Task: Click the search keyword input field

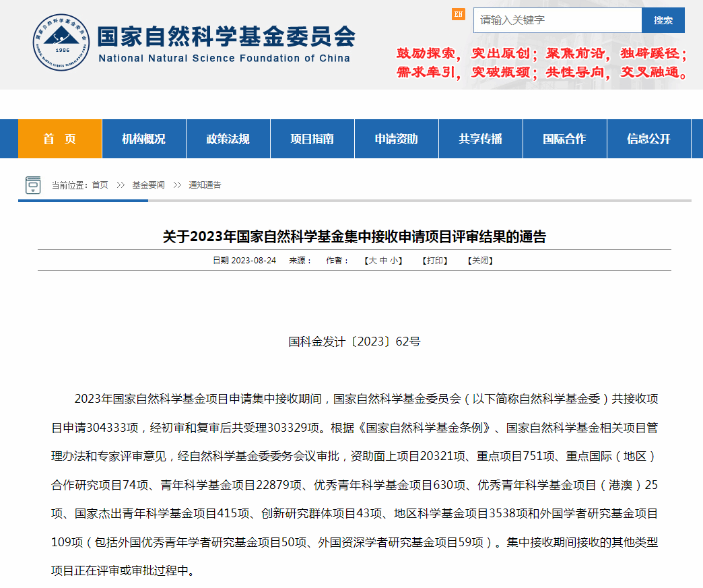Action: pos(557,20)
